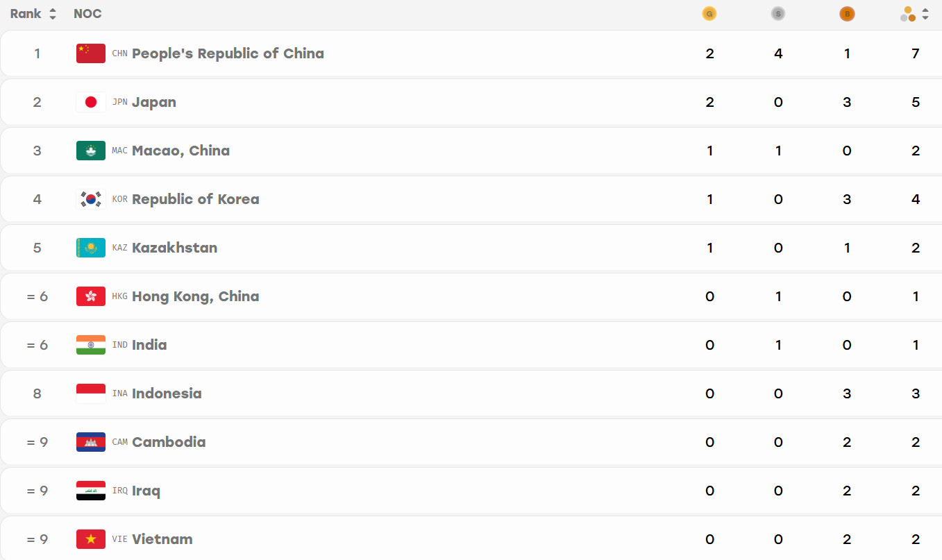The height and width of the screenshot is (560, 942).
Task: Select the Indonesia country name
Action: coord(167,393)
